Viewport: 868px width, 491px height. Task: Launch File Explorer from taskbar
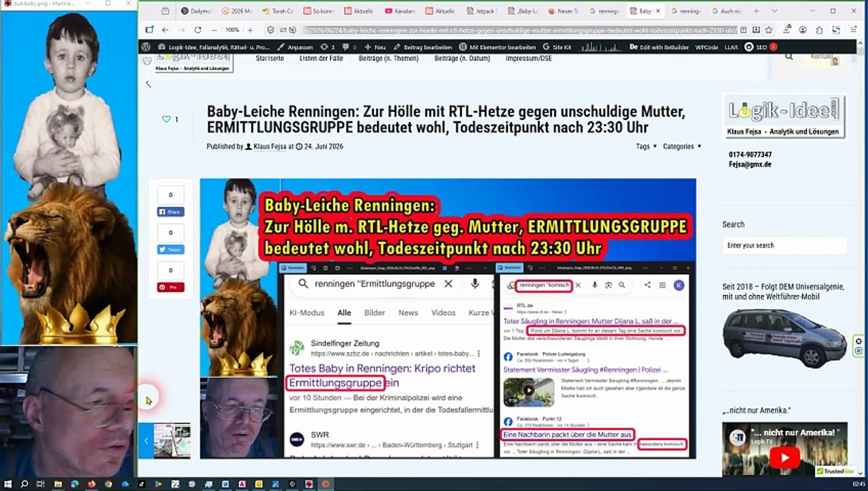(58, 484)
